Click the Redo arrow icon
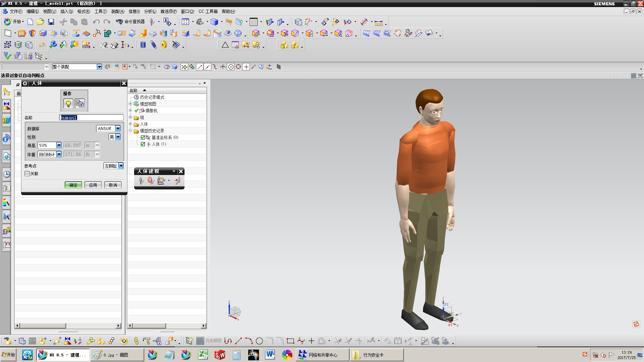Viewport: 644px width, 362px height. [x=107, y=22]
